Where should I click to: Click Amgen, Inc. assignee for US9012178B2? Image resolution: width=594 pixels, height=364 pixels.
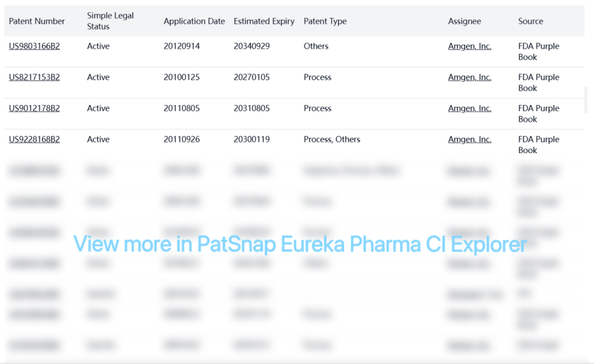coord(469,108)
